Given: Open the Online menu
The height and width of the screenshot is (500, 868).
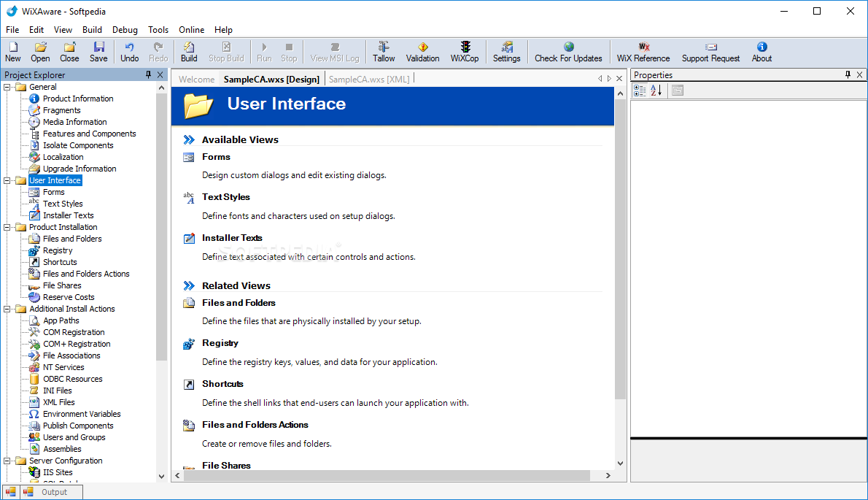Looking at the screenshot, I should pos(192,30).
